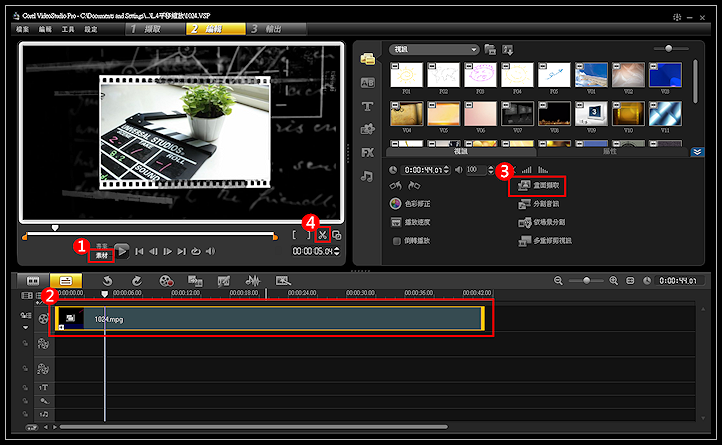This screenshot has width=722, height=445.
Task: Set mark-out with the right bracket
Action: pos(309,235)
